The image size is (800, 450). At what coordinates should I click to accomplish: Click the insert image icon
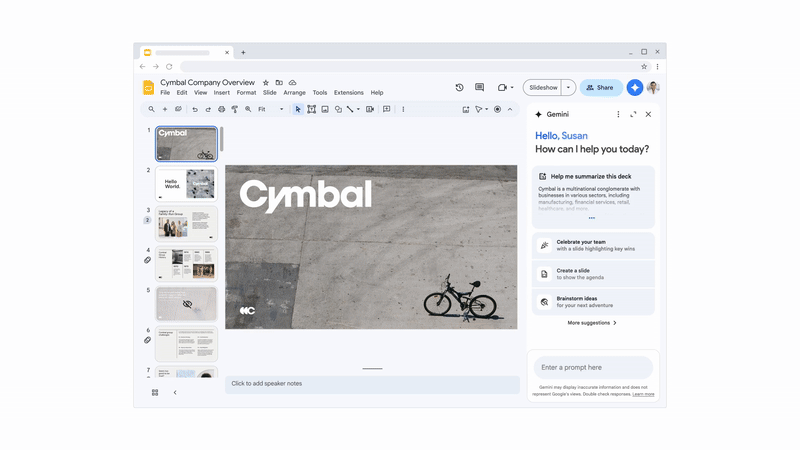(x=325, y=109)
